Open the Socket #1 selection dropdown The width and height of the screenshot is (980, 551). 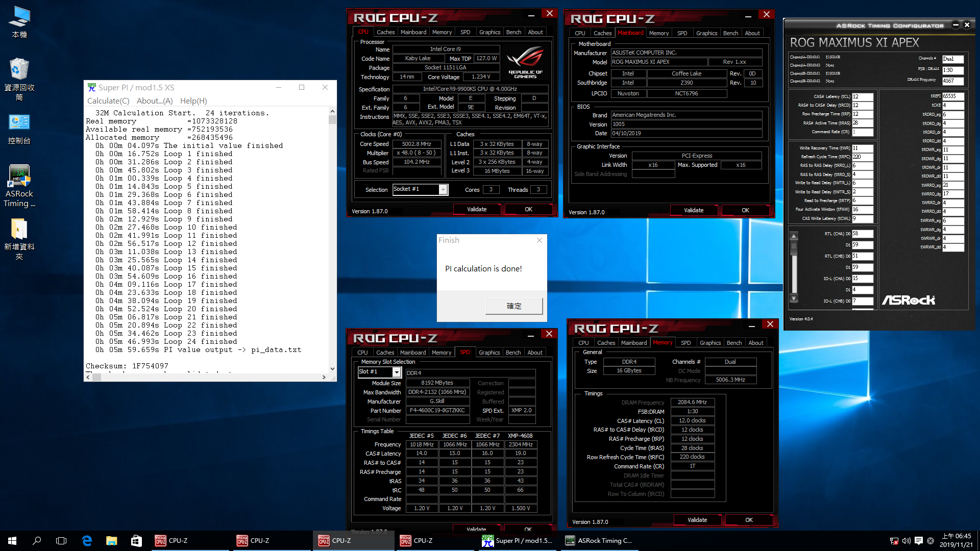[443, 189]
